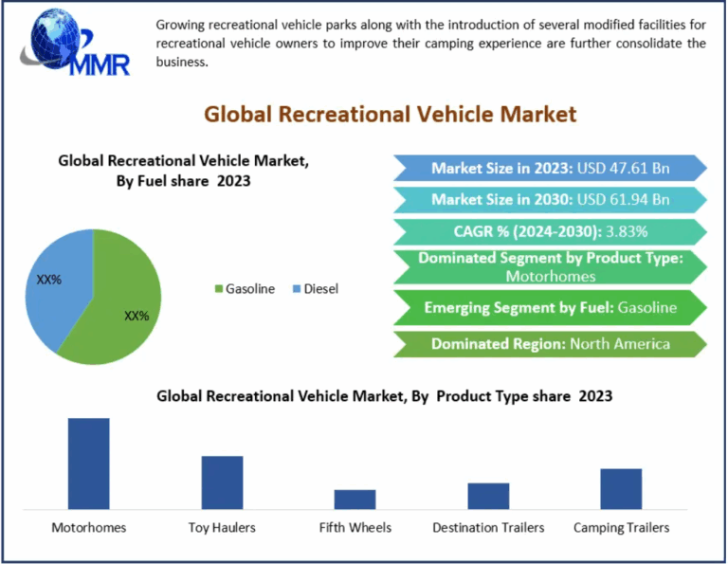Click the Market Size in 2023 banner
The height and width of the screenshot is (564, 728).
click(x=550, y=168)
